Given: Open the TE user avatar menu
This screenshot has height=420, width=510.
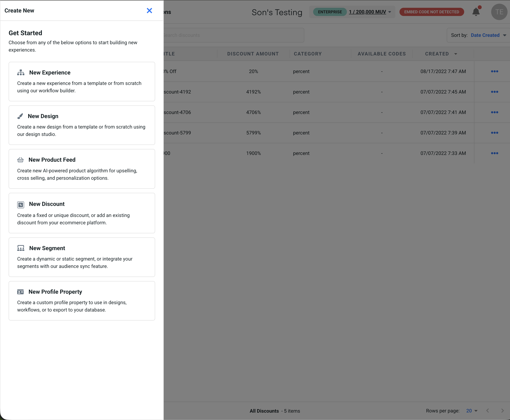Looking at the screenshot, I should tap(499, 12).
